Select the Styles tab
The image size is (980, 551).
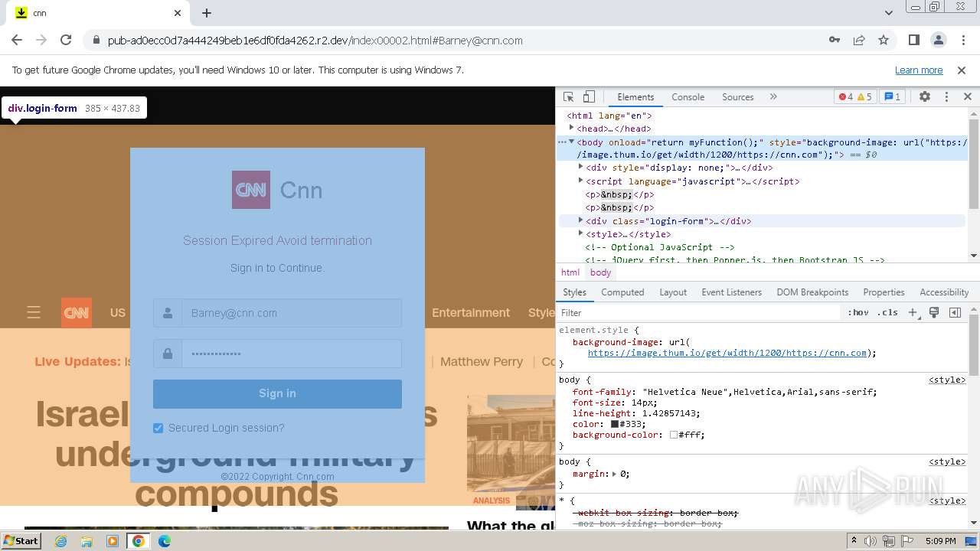point(574,292)
